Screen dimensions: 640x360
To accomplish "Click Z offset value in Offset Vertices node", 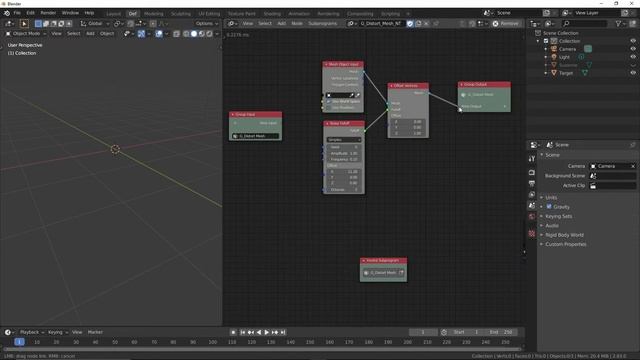I will (x=407, y=133).
